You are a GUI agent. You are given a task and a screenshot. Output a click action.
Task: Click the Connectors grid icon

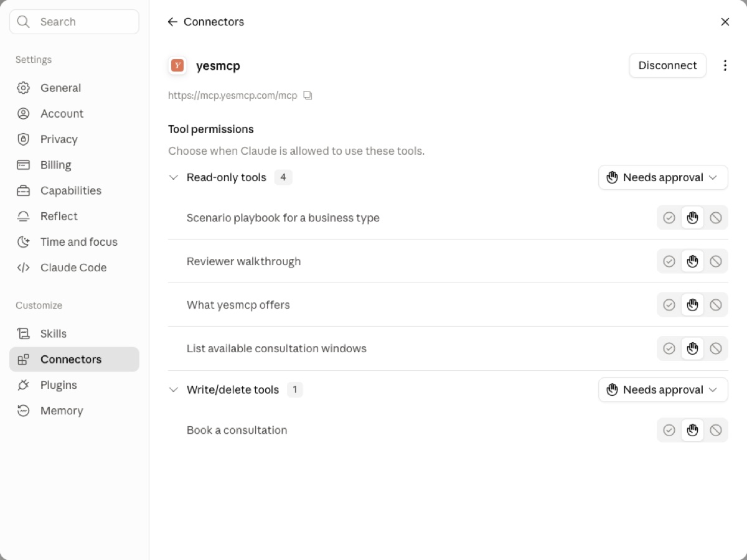coord(24,360)
